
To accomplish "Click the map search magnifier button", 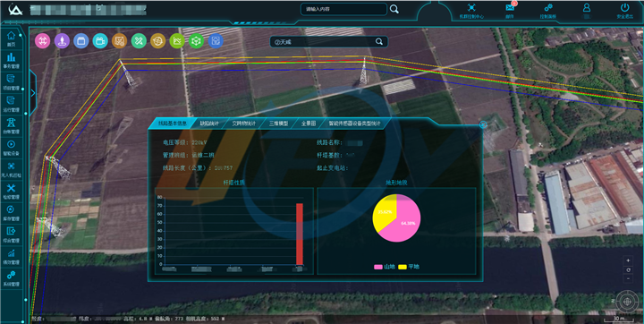I will pos(379,41).
